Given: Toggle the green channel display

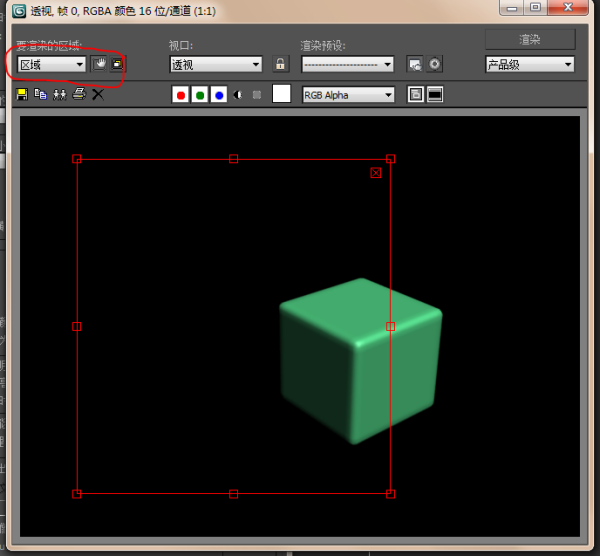Looking at the screenshot, I should click(x=200, y=95).
